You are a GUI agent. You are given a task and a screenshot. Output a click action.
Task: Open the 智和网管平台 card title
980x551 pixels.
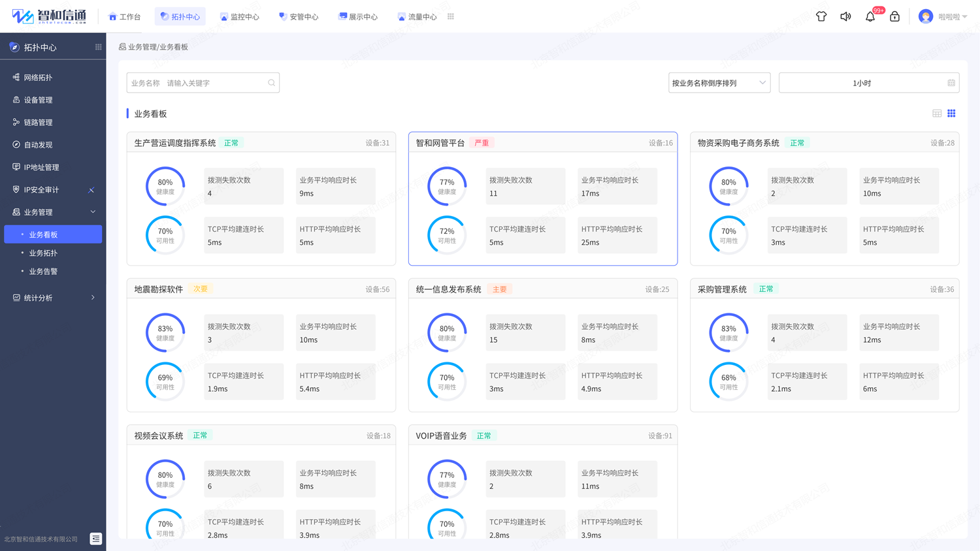pyautogui.click(x=440, y=143)
